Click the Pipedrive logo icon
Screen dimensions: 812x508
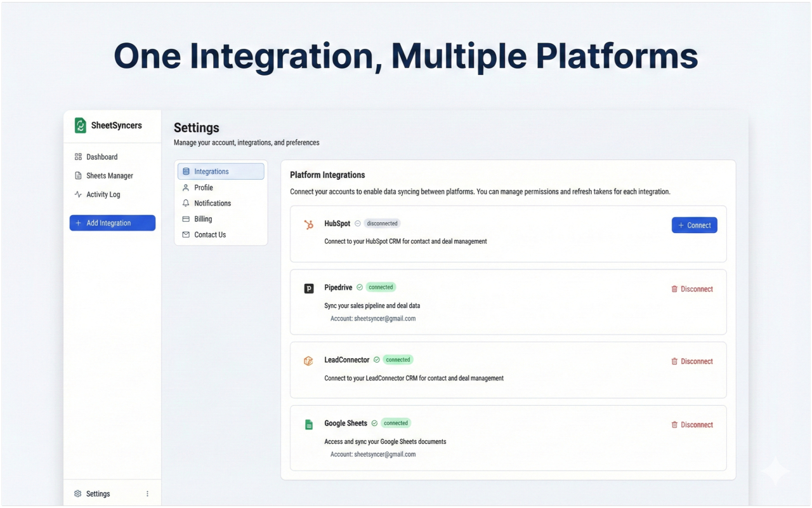309,289
